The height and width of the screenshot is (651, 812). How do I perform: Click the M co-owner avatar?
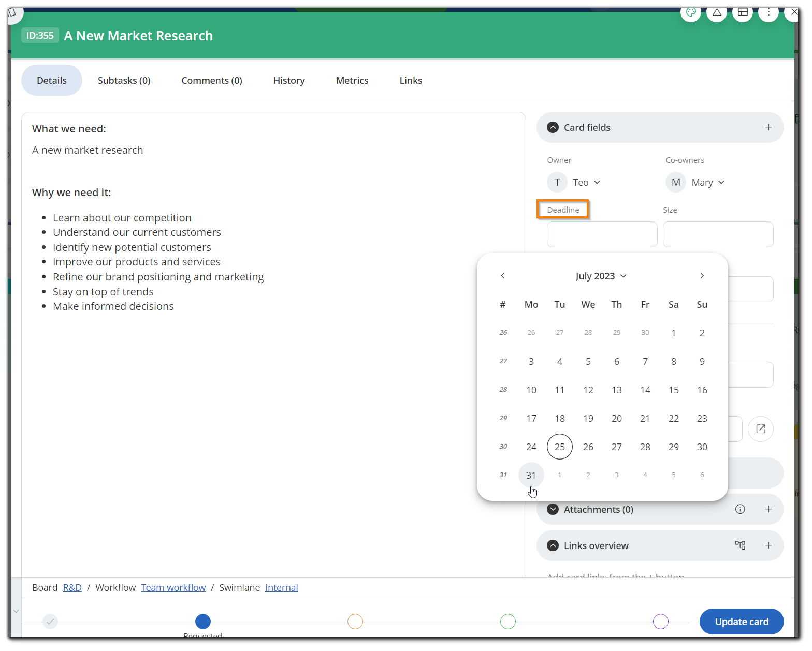[x=676, y=182]
